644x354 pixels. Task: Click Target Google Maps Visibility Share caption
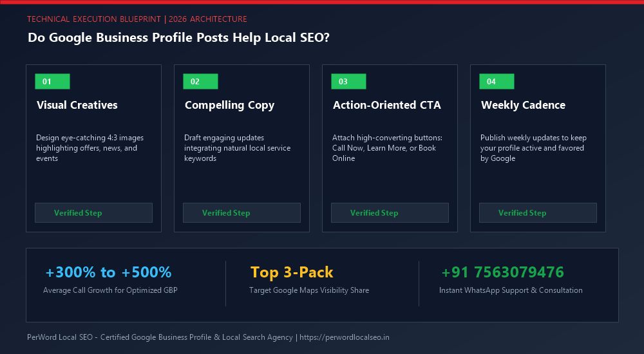309,290
